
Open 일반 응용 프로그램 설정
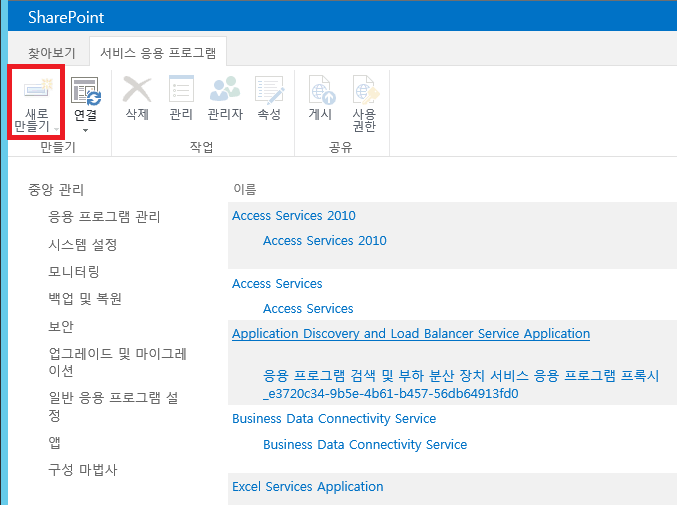(x=113, y=406)
